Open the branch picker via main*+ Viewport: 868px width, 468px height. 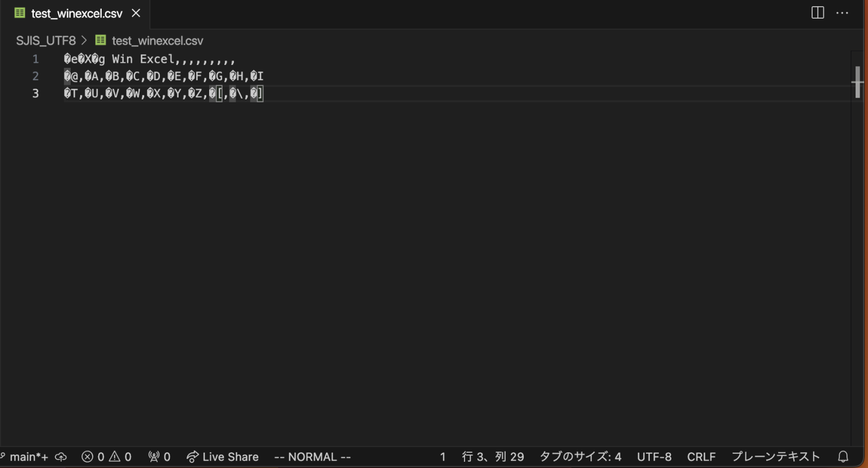25,457
